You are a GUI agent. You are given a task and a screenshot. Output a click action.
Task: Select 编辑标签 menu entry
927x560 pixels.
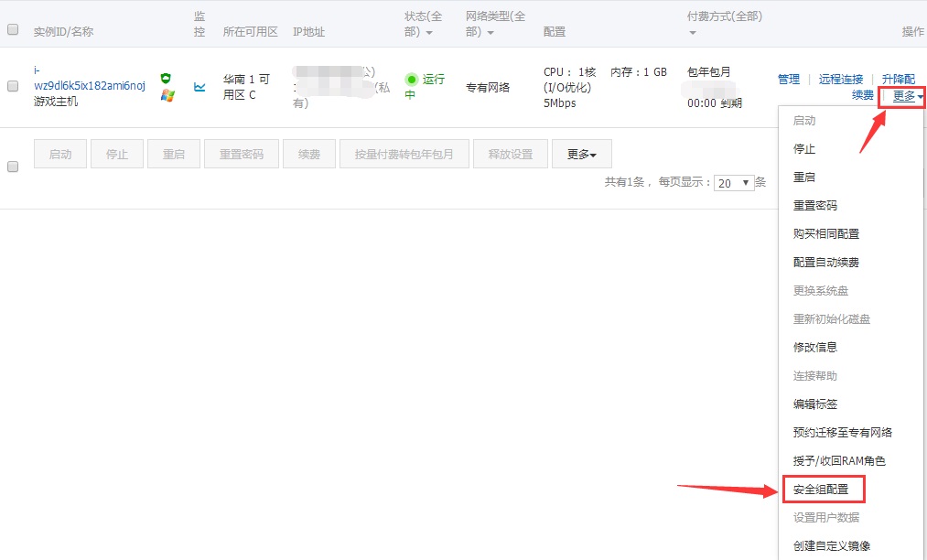815,404
